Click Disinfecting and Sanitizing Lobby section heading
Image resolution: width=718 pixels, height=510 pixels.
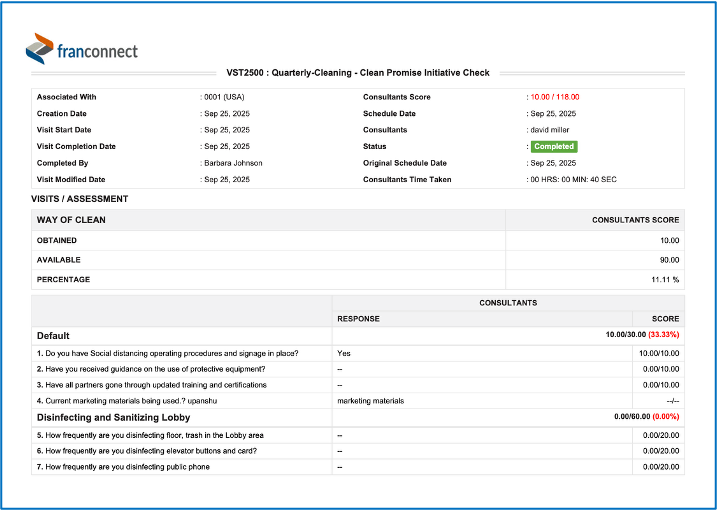pyautogui.click(x=113, y=417)
